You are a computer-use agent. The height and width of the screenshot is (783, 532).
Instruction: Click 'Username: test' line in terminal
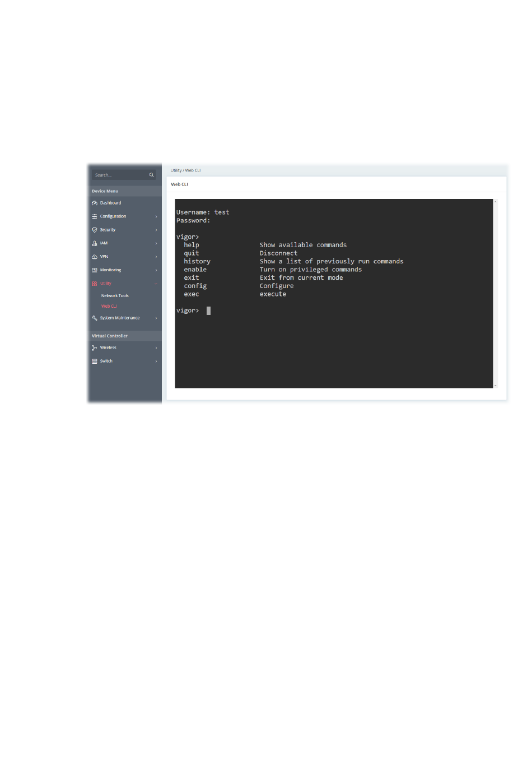coord(203,212)
